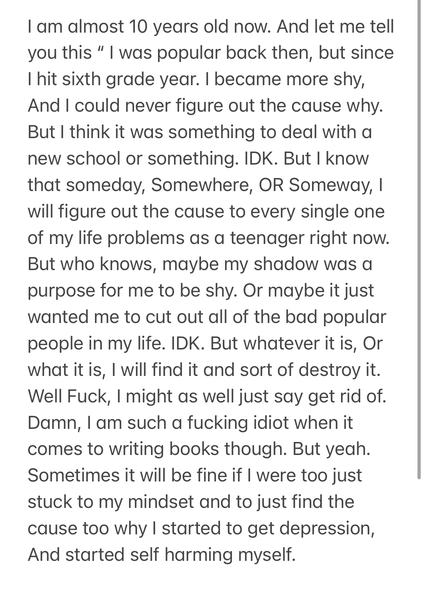Click the vertical scrollbar on the right edge
Viewport: 424px width, 600px height.
click(x=419, y=239)
